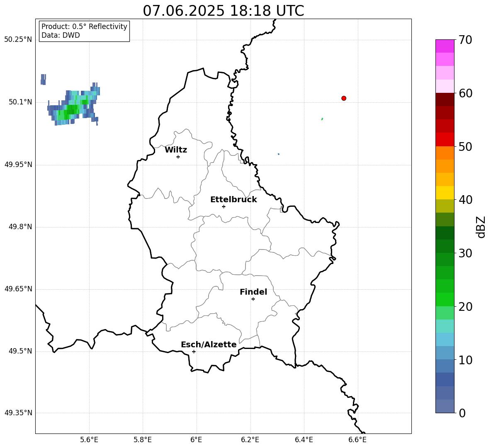The image size is (491, 448).
Task: Click the 10 colorbar tick label
Action: click(x=465, y=360)
